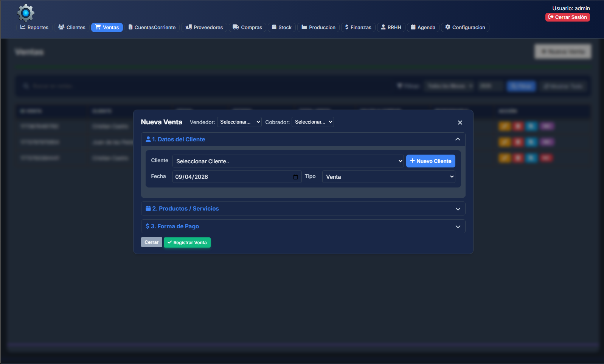Click the Nueva Venta dialog title
This screenshot has height=364, width=604.
161,122
